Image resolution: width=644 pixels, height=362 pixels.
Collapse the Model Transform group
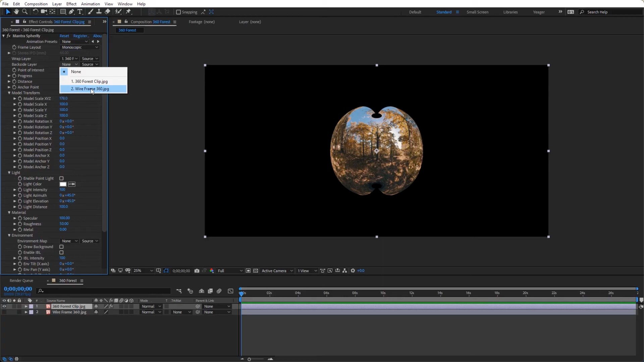click(x=9, y=93)
